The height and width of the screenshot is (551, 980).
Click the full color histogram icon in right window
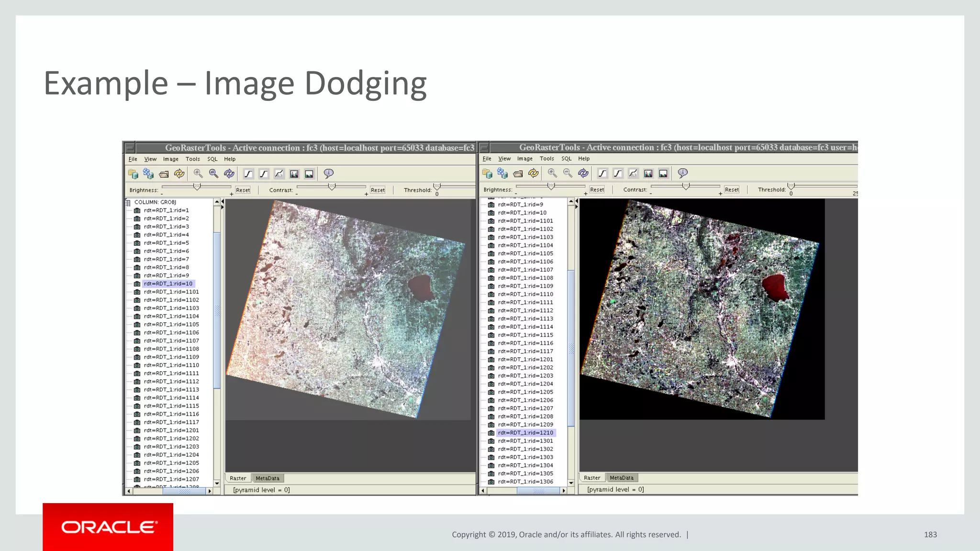(x=648, y=173)
